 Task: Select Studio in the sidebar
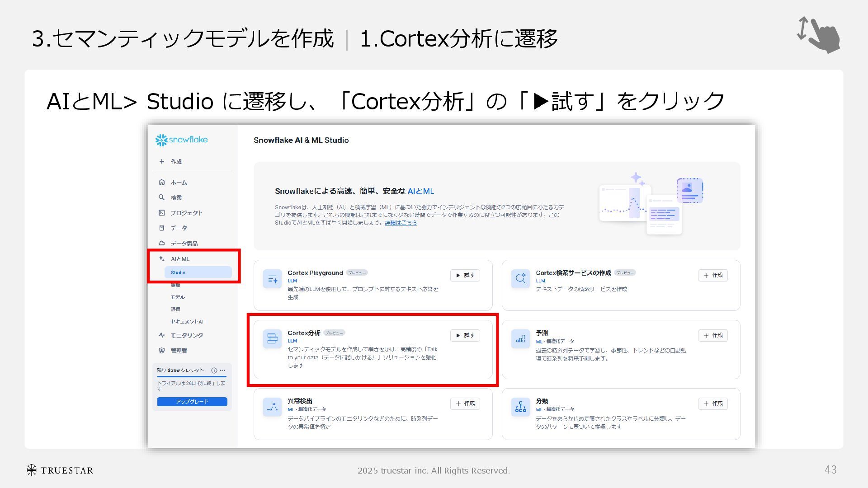[x=198, y=272]
